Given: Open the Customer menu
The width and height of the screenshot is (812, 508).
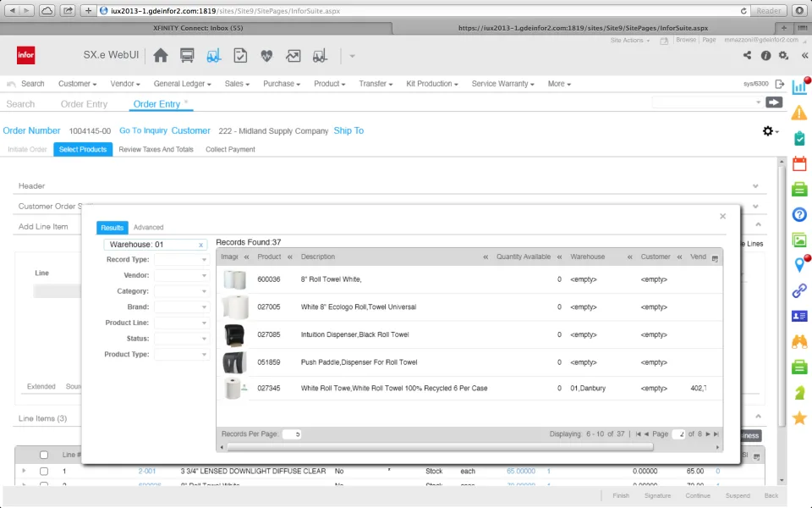Looking at the screenshot, I should [77, 84].
